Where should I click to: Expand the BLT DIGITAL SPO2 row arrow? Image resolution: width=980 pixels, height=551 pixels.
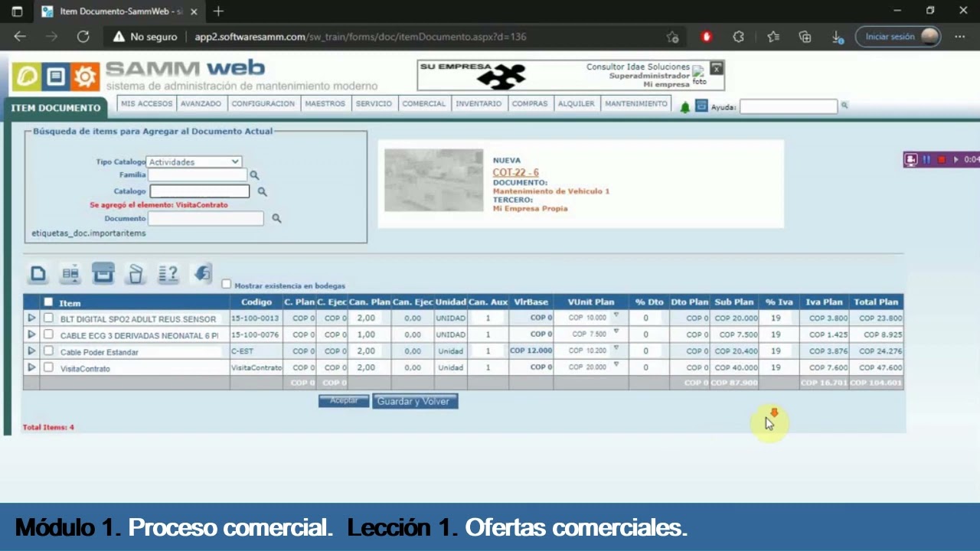[x=31, y=318]
